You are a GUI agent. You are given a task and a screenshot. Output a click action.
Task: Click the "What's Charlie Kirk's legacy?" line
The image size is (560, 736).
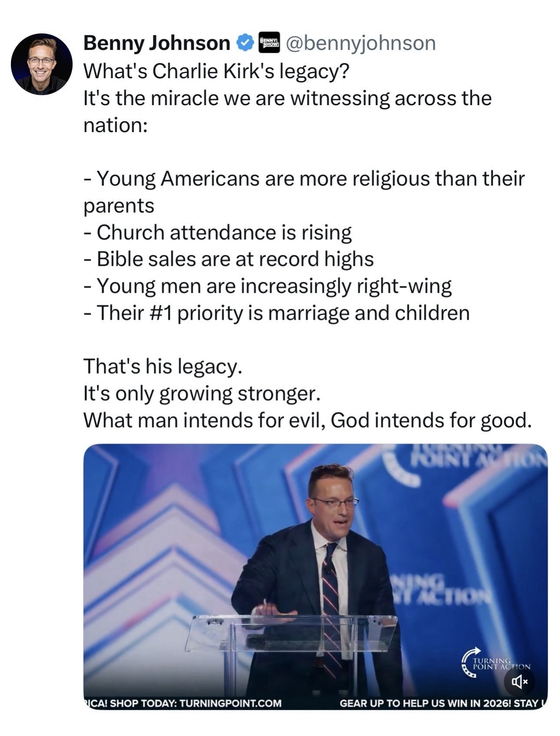(216, 70)
